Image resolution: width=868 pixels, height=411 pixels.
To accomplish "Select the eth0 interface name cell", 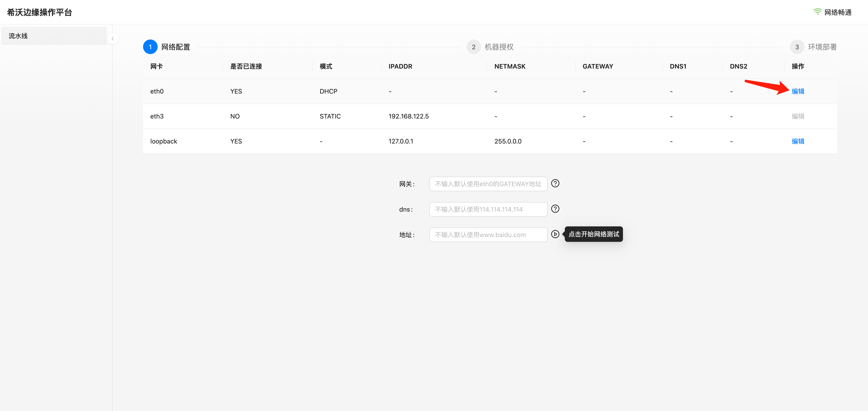I will pyautogui.click(x=157, y=91).
